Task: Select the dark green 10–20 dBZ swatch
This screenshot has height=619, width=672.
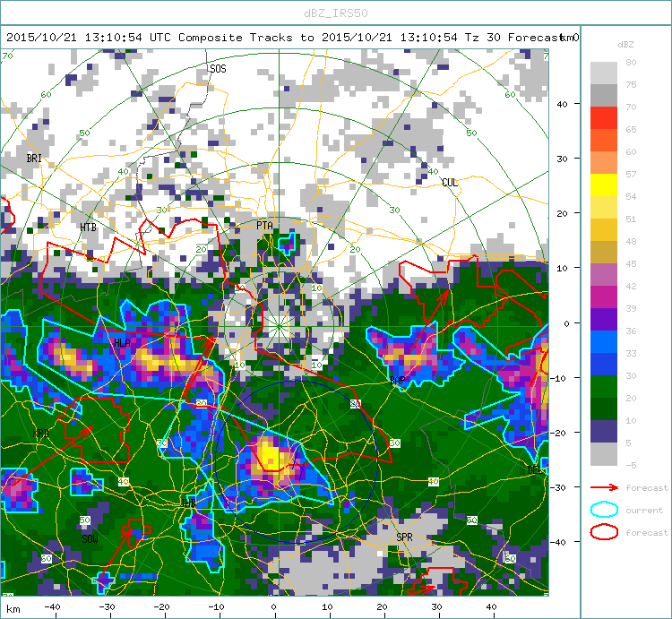Action: (x=603, y=408)
